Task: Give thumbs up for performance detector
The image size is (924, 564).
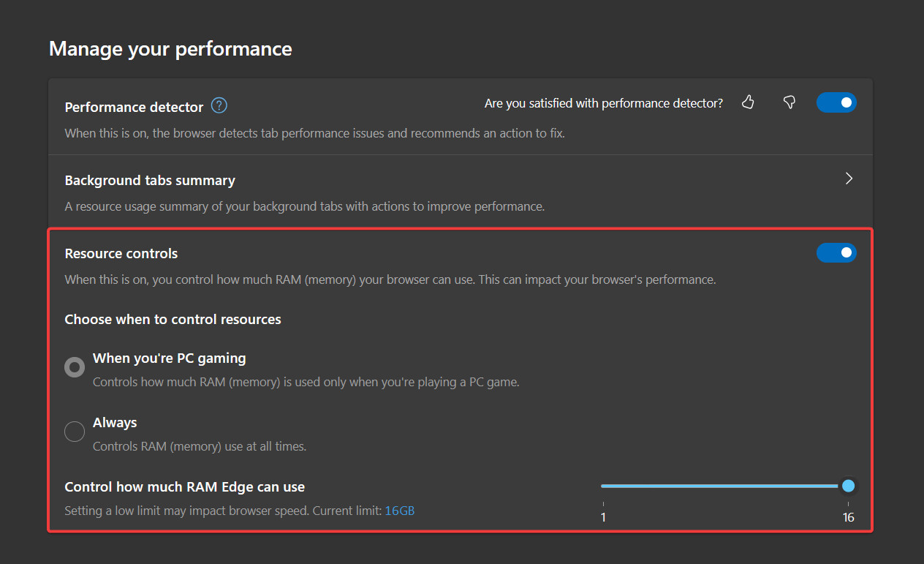Action: click(x=748, y=102)
